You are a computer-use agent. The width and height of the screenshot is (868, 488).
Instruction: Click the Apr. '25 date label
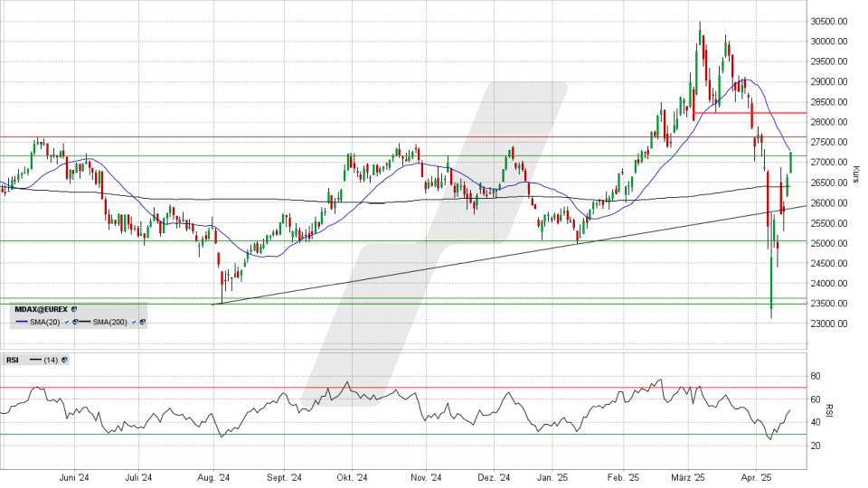(757, 477)
